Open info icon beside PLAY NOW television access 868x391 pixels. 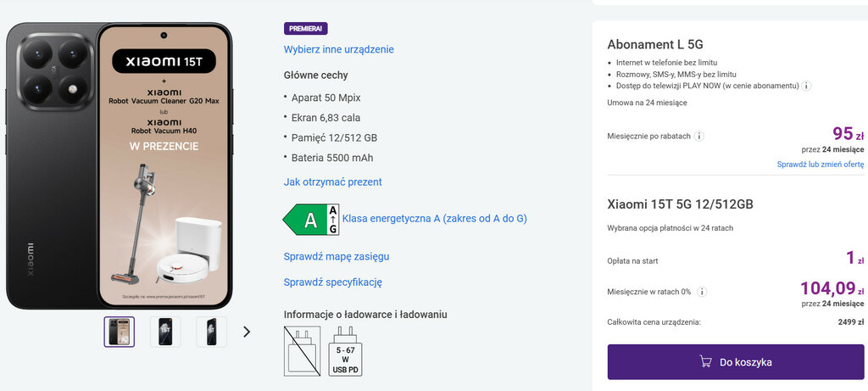coord(807,86)
